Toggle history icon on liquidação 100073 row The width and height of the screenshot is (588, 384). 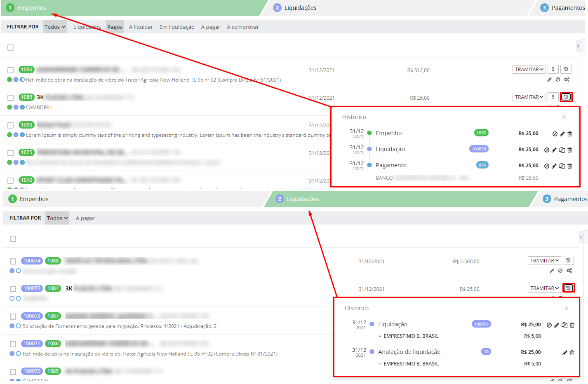tap(568, 288)
